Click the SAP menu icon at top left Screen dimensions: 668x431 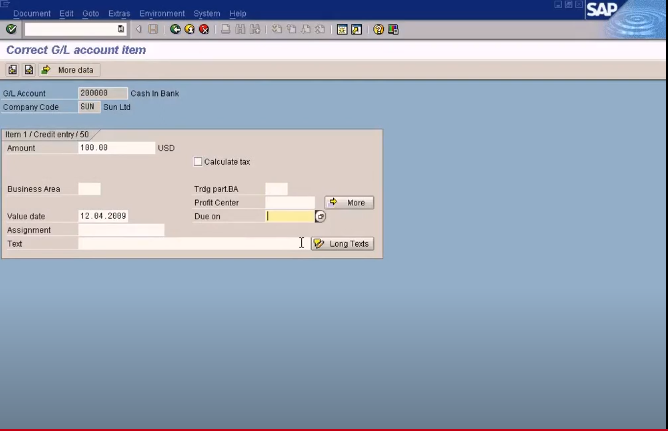[x=5, y=4]
